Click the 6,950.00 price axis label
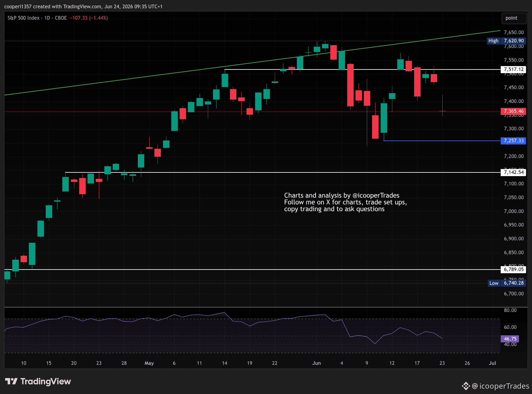This screenshot has height=394, width=532. point(514,225)
